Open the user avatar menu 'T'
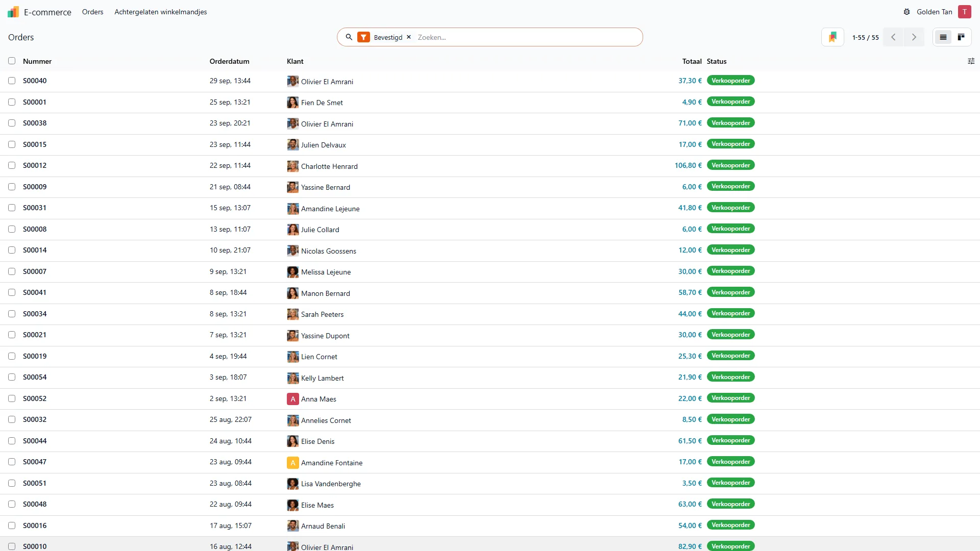The height and width of the screenshot is (551, 980). 964,12
